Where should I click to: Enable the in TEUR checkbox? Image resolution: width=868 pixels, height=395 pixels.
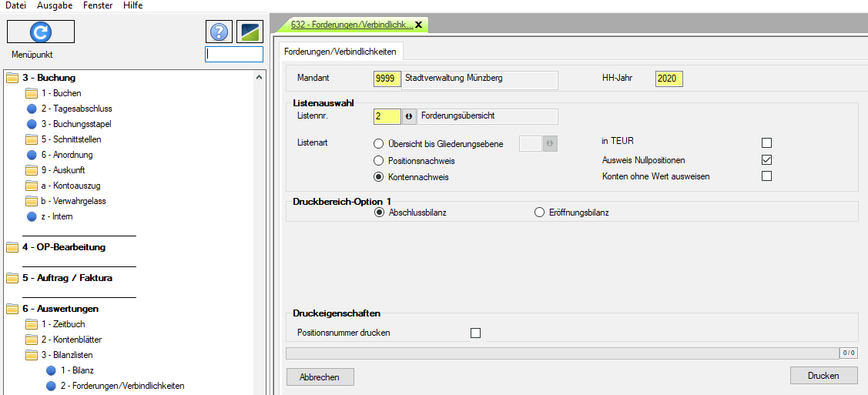pos(766,142)
